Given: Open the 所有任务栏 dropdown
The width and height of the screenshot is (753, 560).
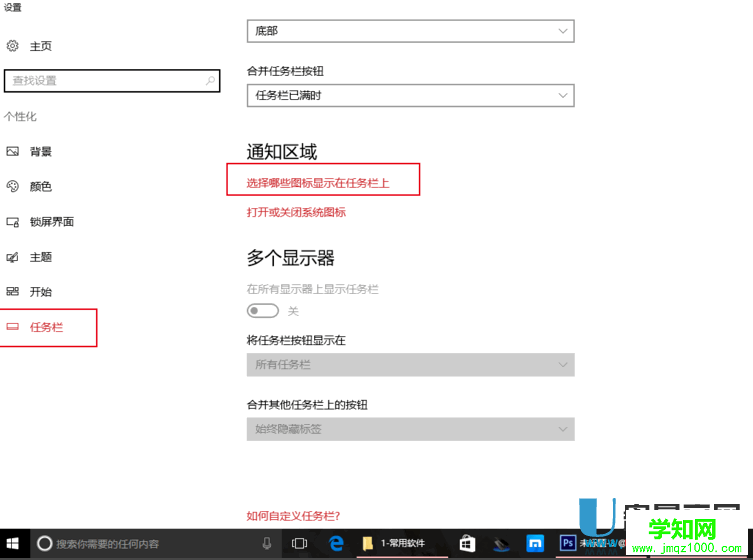Looking at the screenshot, I should (411, 365).
